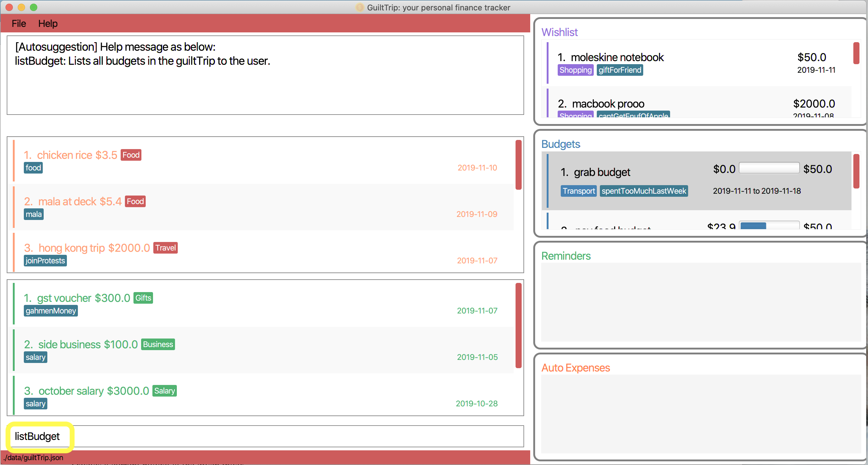Click the autosuggestion help message box
The image size is (868, 465).
[265, 75]
